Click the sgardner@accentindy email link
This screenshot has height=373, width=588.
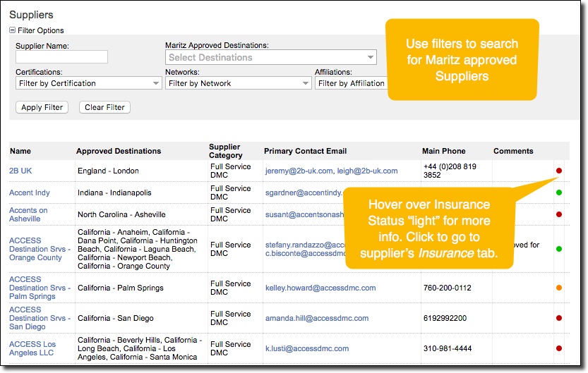304,192
